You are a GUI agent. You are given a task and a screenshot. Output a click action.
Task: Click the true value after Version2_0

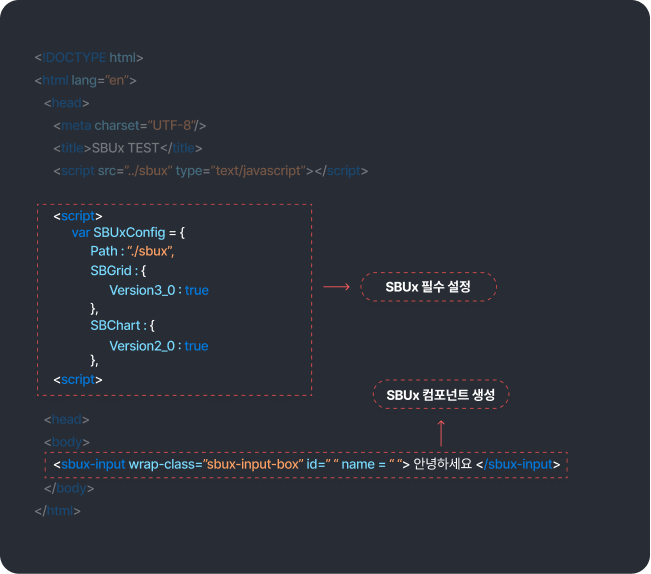[197, 346]
